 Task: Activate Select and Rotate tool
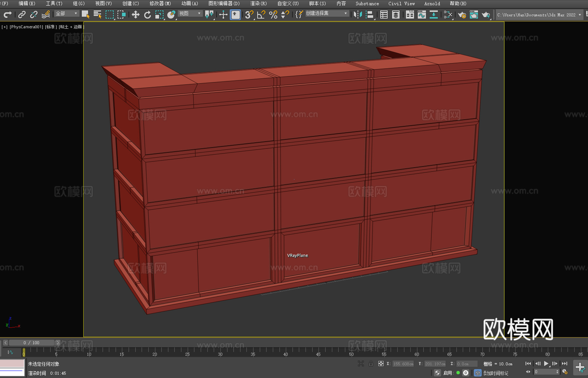[148, 14]
